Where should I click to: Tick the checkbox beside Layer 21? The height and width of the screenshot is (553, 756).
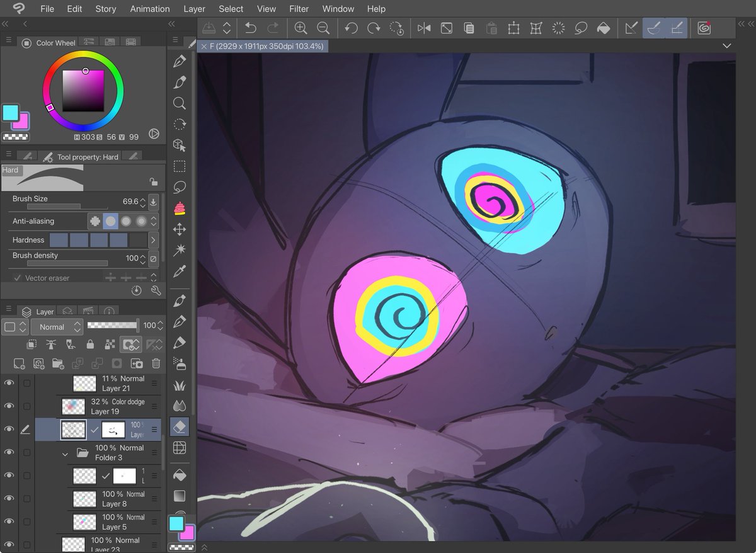click(x=26, y=383)
